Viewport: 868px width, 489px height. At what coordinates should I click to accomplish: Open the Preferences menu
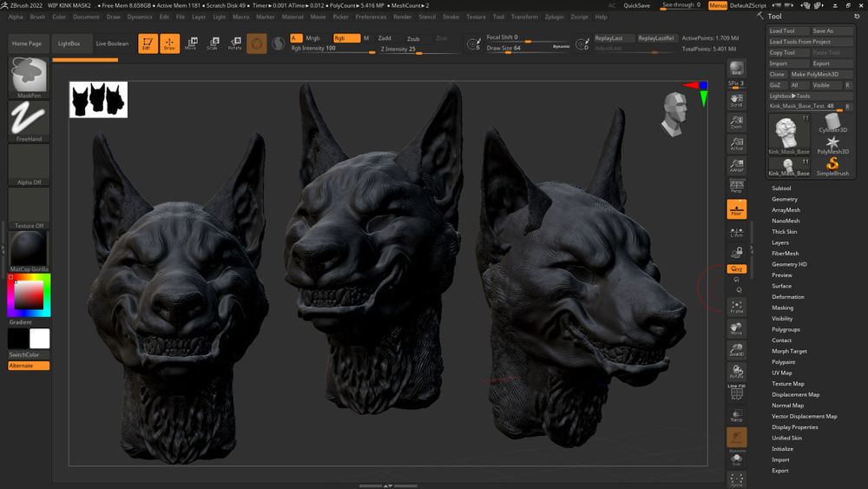point(371,17)
